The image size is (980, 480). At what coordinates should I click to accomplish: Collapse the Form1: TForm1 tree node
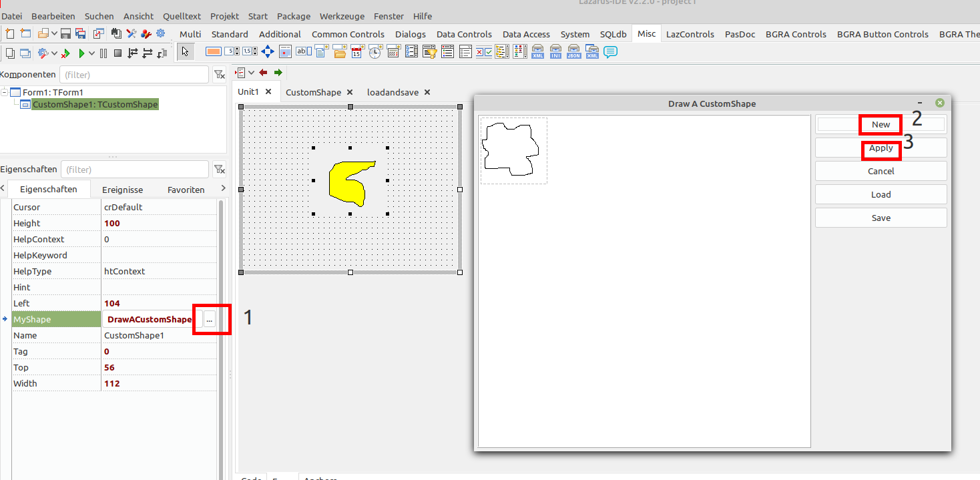coord(5,92)
